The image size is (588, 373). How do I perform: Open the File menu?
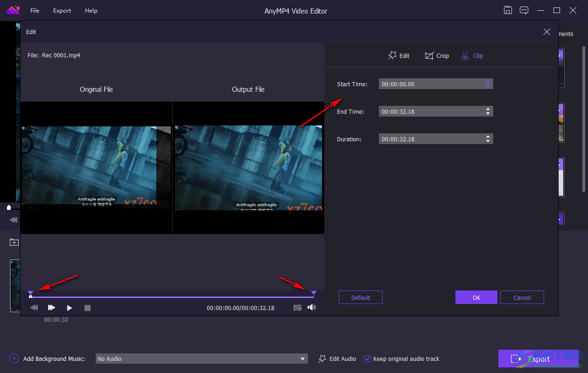click(x=35, y=11)
